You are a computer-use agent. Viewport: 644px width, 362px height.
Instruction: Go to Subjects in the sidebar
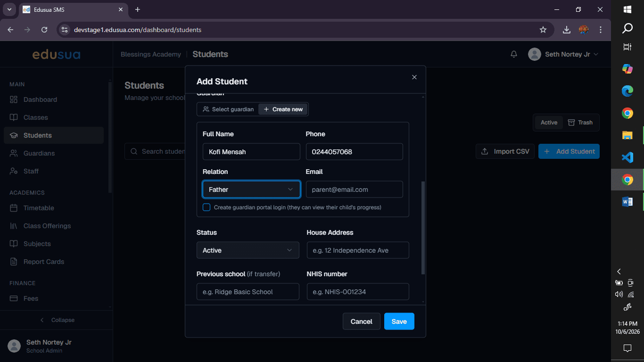54,244
